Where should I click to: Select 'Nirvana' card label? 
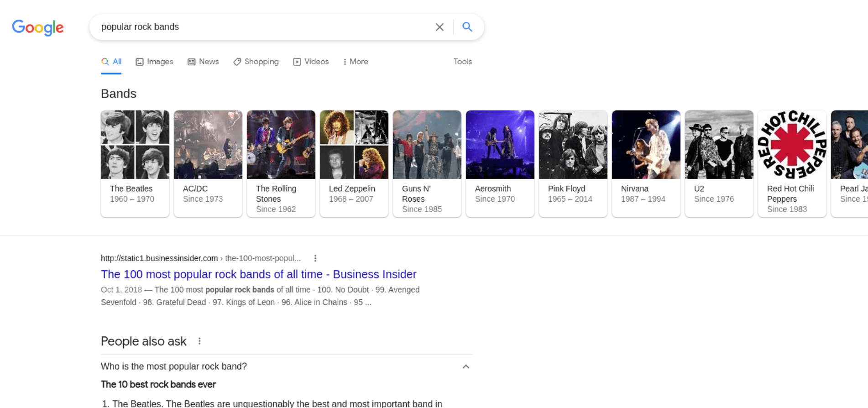tap(635, 188)
